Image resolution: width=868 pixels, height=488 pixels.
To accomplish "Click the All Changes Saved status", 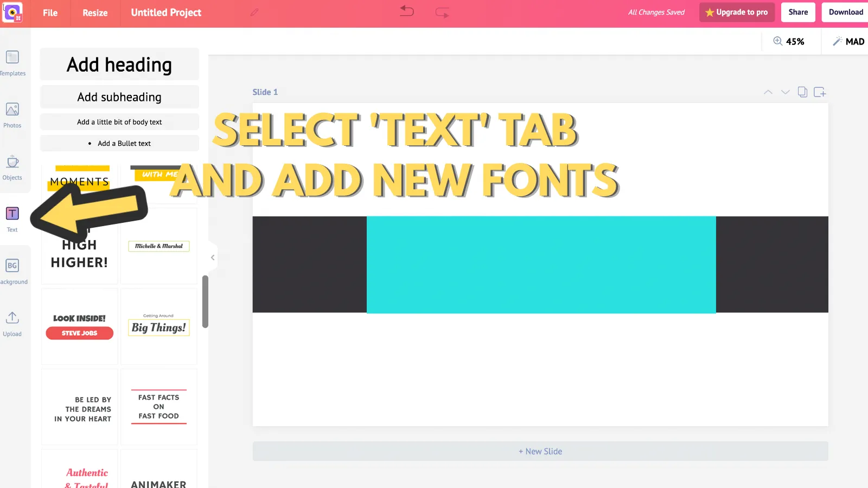I will tap(656, 12).
